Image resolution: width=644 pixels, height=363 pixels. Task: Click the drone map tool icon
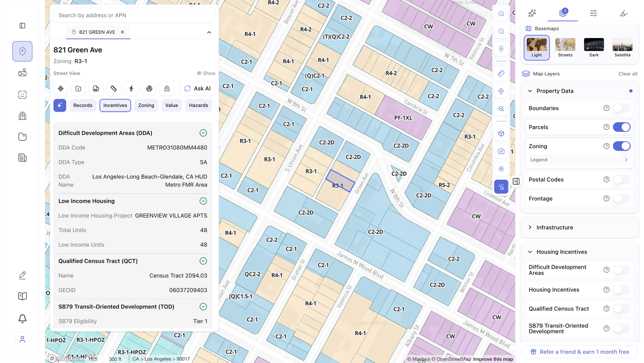tap(501, 91)
